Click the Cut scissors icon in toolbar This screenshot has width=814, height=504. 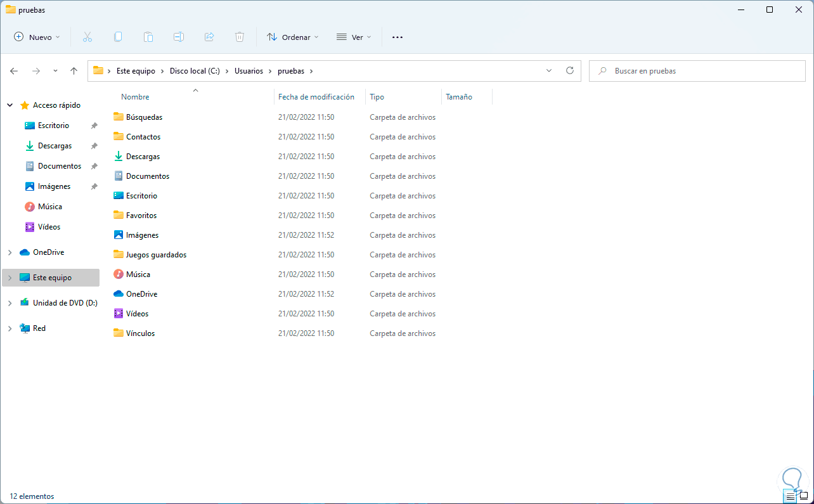click(87, 37)
